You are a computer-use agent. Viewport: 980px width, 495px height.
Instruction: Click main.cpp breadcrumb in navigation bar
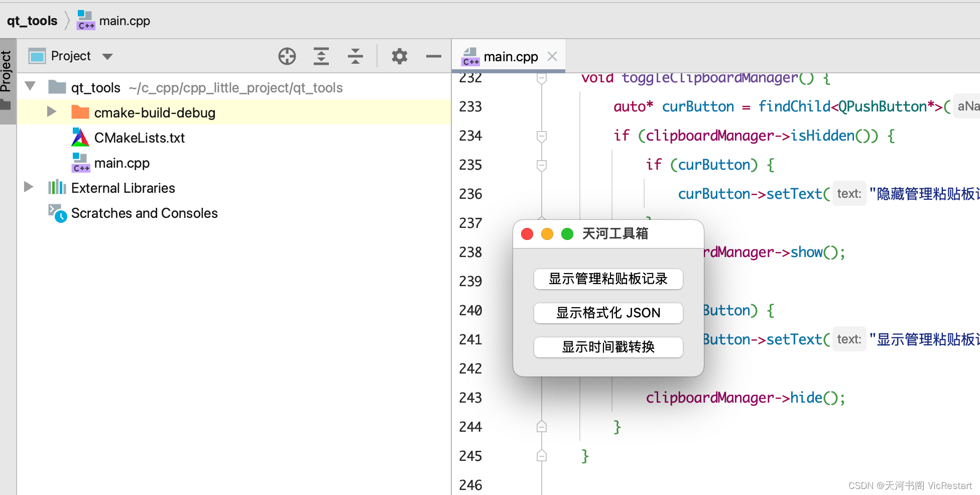point(125,21)
